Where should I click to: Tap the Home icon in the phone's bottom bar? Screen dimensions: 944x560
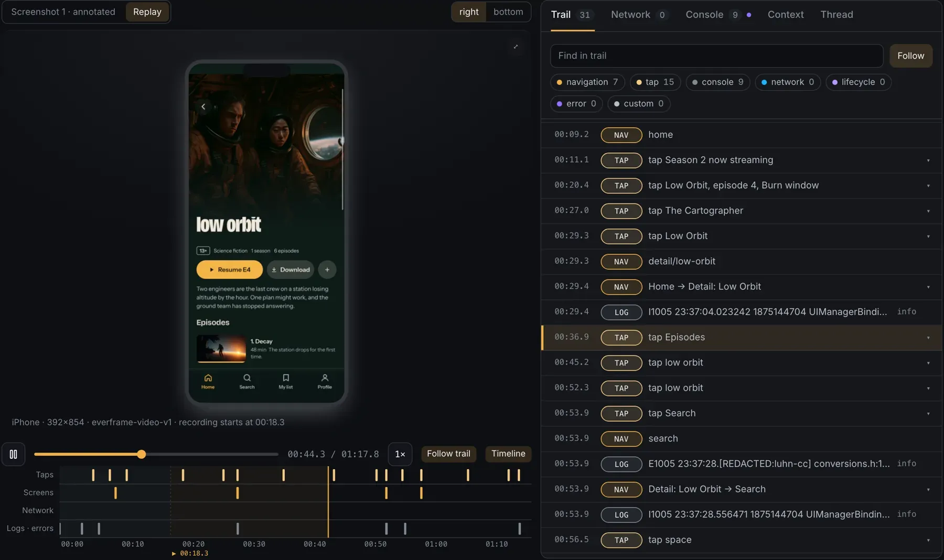(x=208, y=381)
